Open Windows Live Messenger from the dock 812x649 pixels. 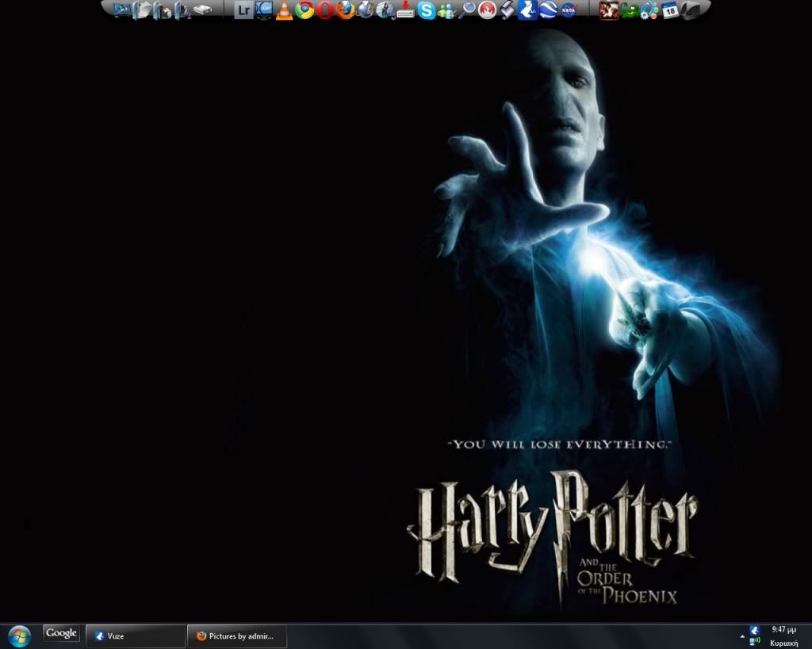(446, 10)
